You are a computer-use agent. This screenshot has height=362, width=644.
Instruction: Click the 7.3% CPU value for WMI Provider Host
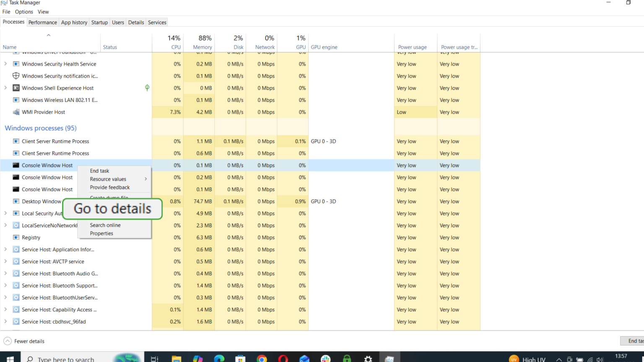pos(175,112)
